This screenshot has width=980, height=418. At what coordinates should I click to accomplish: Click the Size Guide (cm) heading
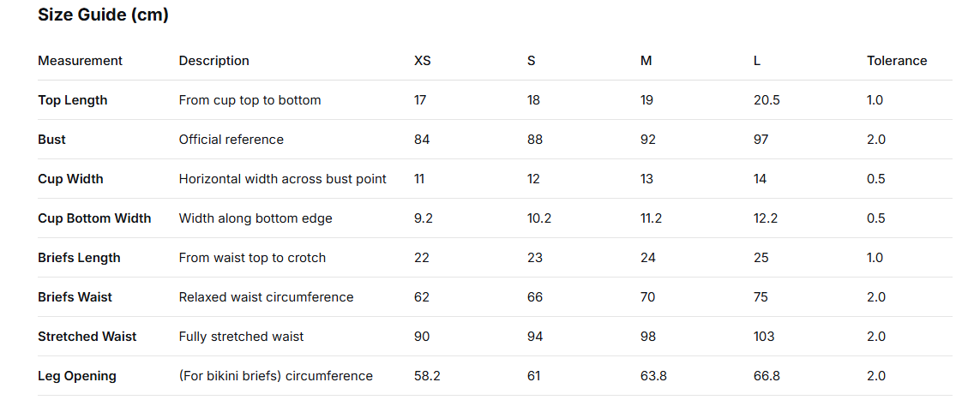(x=103, y=15)
